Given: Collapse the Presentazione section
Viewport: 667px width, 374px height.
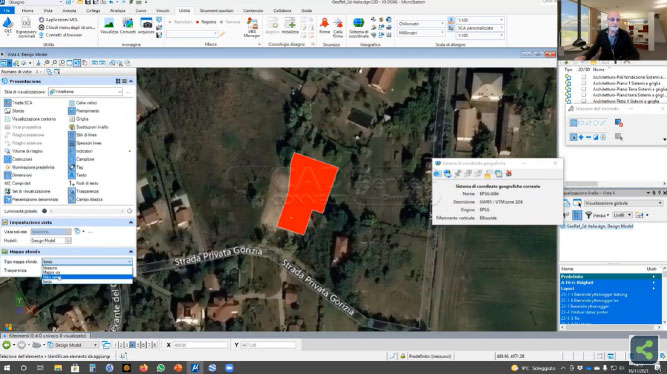Looking at the screenshot, I should pyautogui.click(x=131, y=81).
